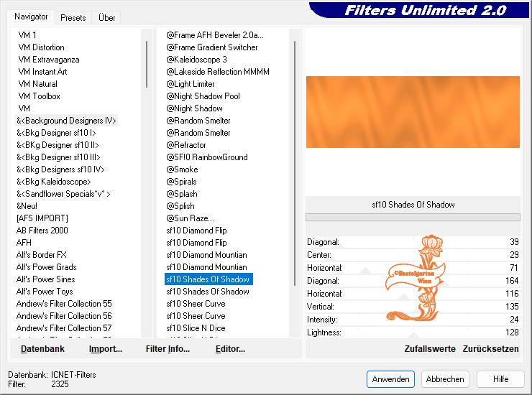Open Hilfe help button
This screenshot has height=395, width=532.
(500, 379)
